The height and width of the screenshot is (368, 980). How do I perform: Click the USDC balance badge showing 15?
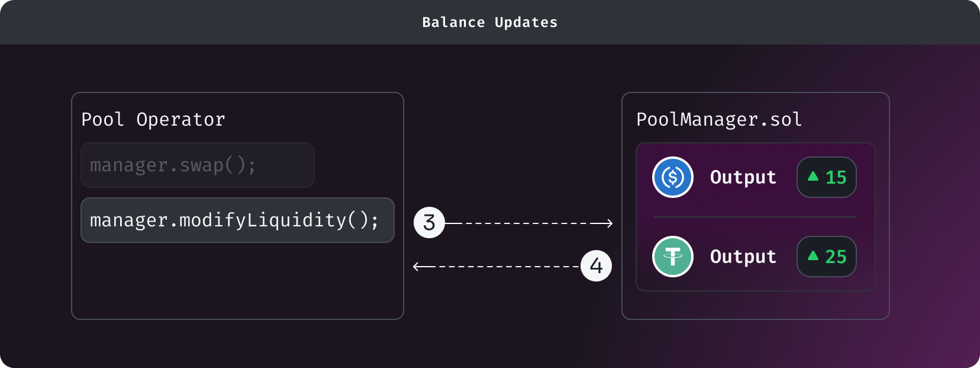pyautogui.click(x=827, y=177)
